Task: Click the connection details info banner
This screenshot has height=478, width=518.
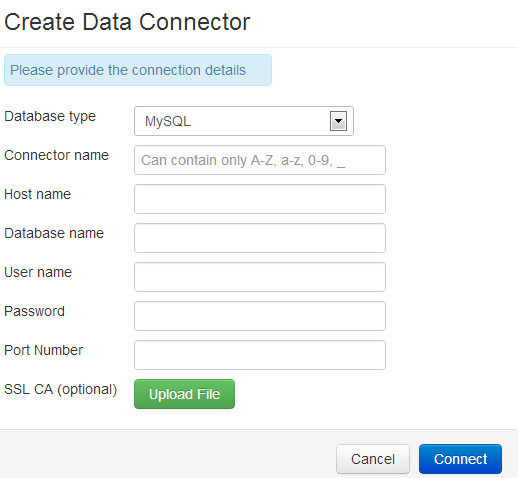Action: point(138,70)
